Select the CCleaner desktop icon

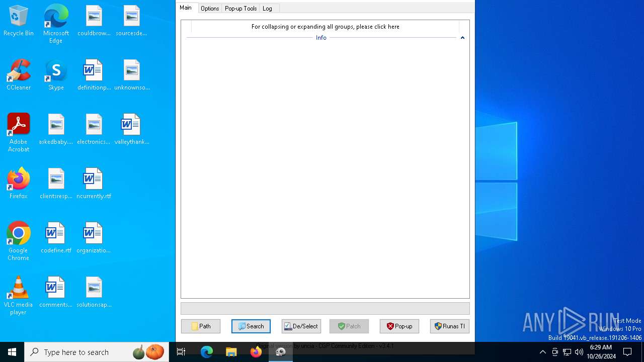click(x=19, y=75)
